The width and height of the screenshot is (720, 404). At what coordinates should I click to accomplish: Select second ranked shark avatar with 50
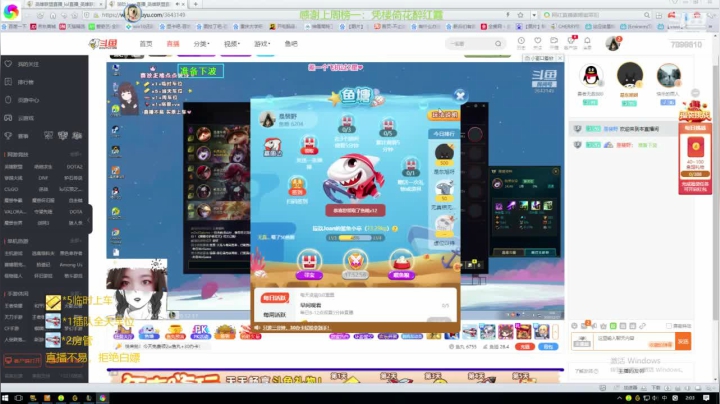point(444,190)
